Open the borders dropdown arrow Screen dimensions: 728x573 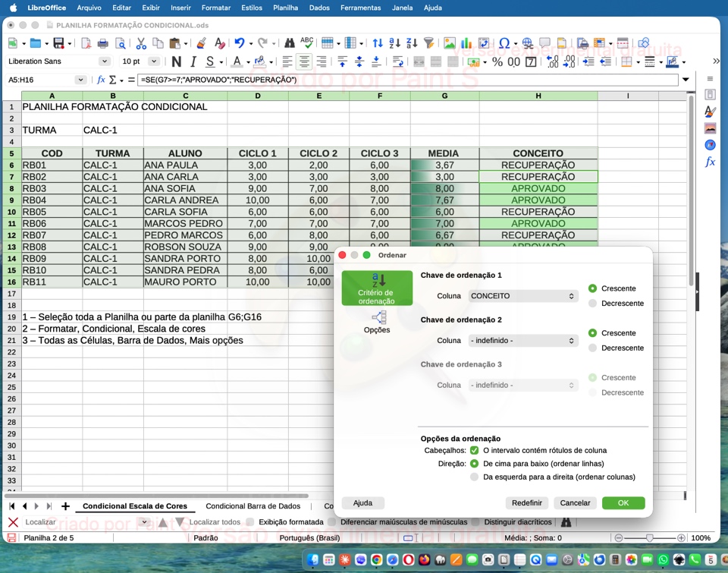638,62
